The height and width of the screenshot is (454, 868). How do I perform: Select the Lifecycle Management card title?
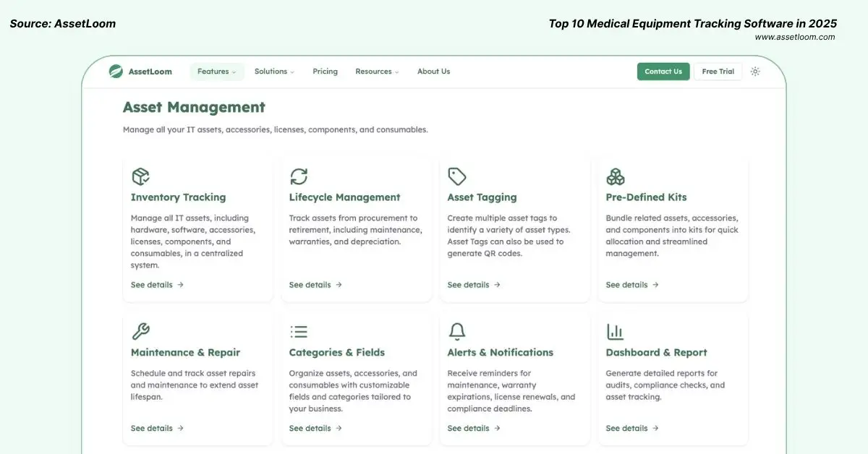click(344, 197)
